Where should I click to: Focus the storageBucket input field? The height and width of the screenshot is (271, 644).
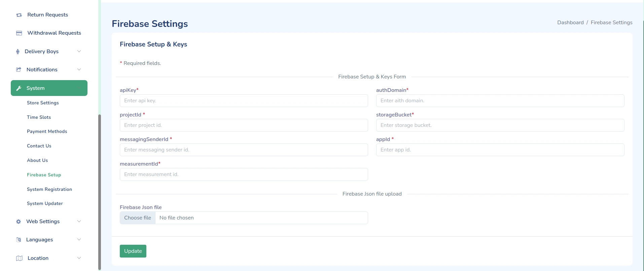coord(500,125)
